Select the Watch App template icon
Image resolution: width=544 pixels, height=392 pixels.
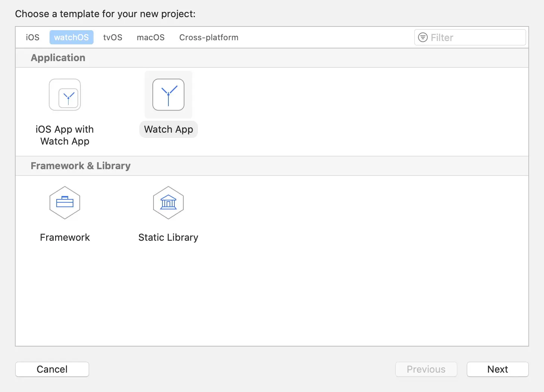pos(168,95)
